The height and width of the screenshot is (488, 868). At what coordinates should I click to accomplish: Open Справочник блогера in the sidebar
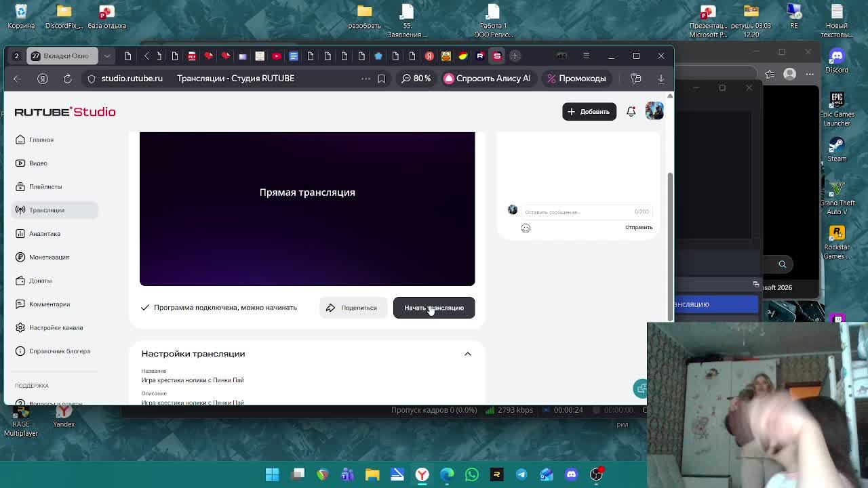point(59,351)
